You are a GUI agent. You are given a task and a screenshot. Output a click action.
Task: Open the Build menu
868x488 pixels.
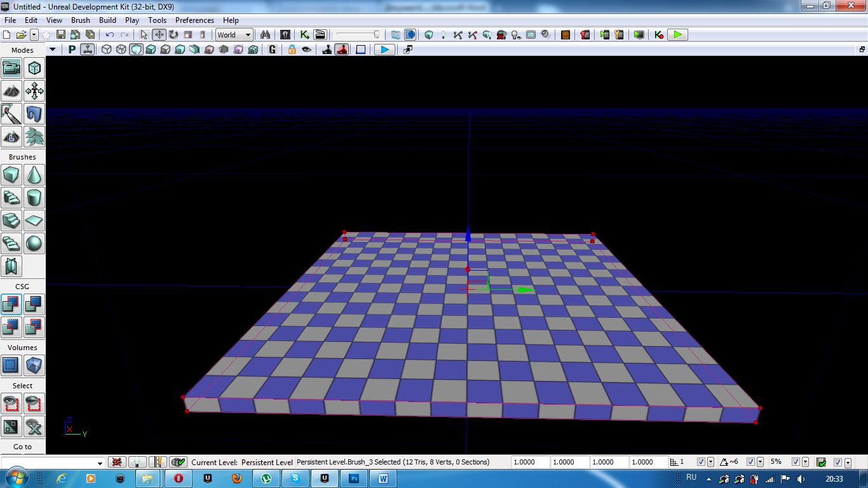(x=107, y=20)
